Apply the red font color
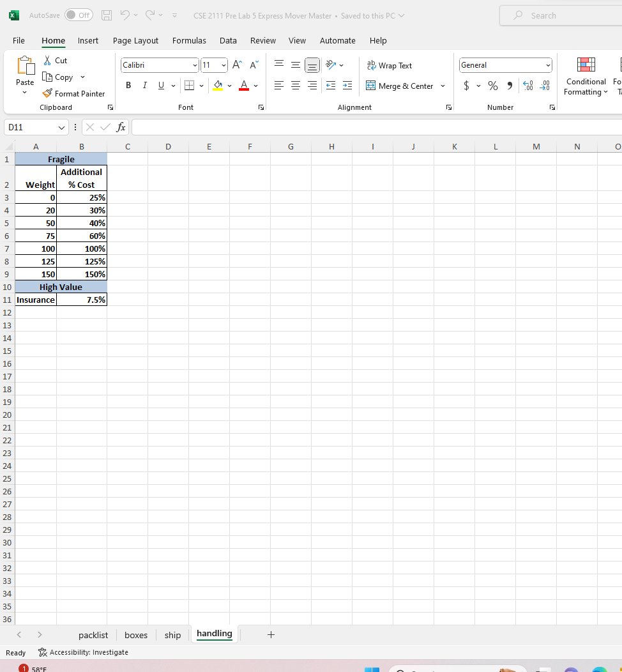This screenshot has height=672, width=622. tap(244, 86)
